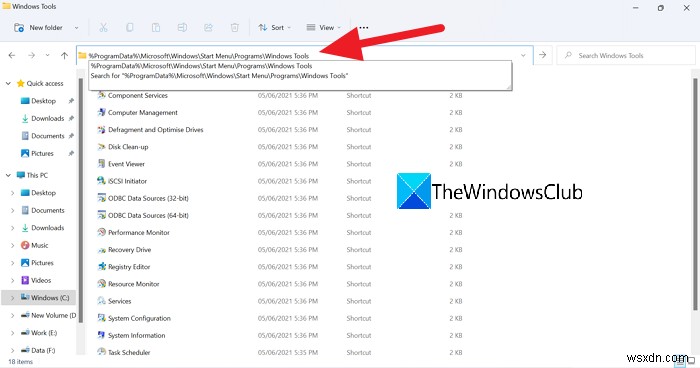700x368 pixels.
Task: Select the Cut scissors icon
Action: 103,28
